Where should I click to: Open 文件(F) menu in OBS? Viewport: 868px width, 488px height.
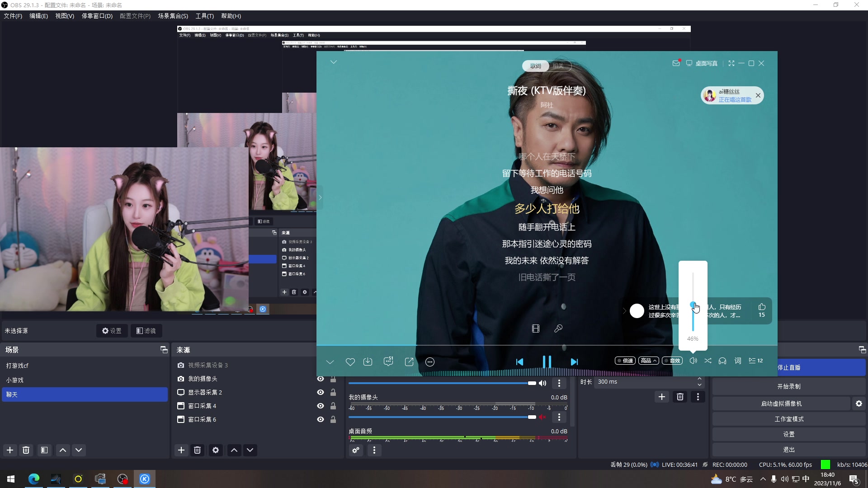[x=13, y=16]
